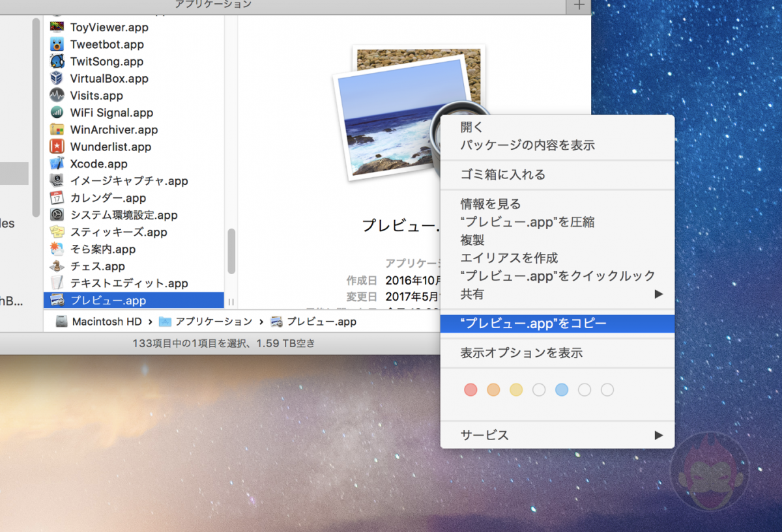Select the Tweetbot.app bird icon
Image resolution: width=782 pixels, height=532 pixels.
pos(57,44)
